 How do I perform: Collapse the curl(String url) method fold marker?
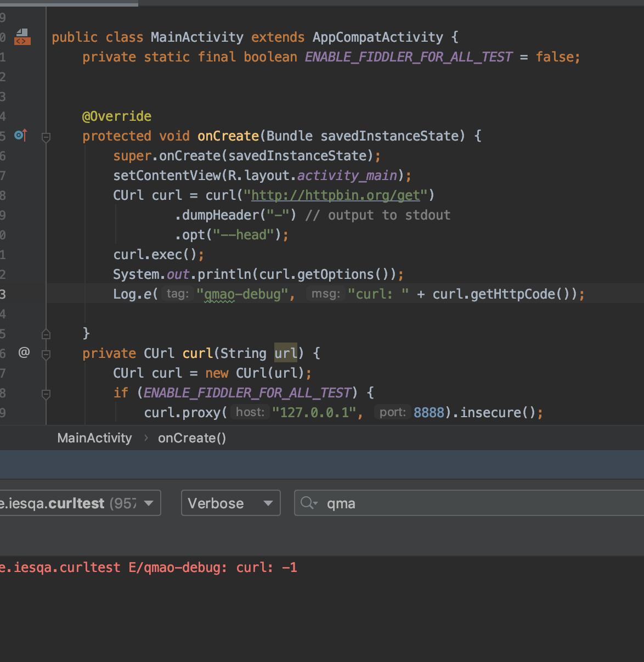pyautogui.click(x=46, y=354)
